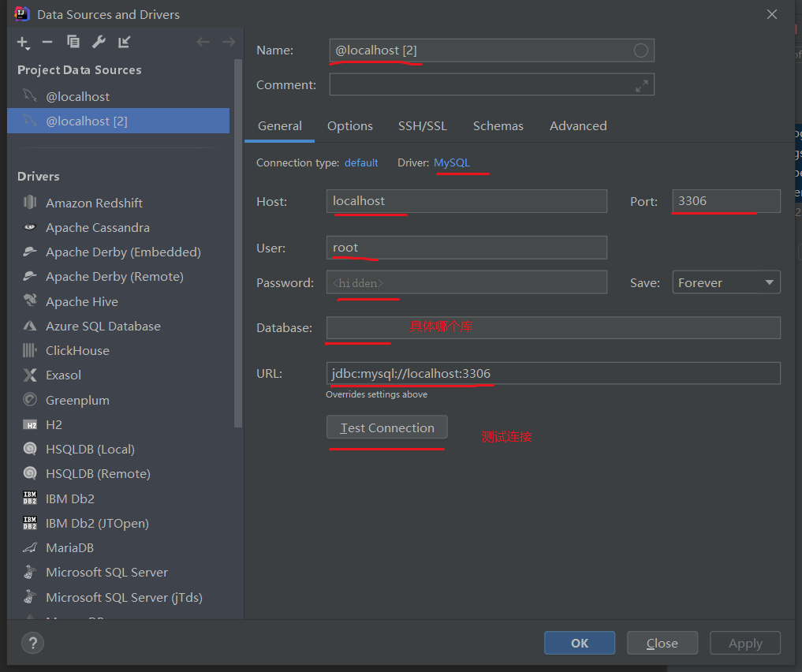This screenshot has height=672, width=802.
Task: Expand the Comment field with the expand icon
Action: tap(641, 85)
